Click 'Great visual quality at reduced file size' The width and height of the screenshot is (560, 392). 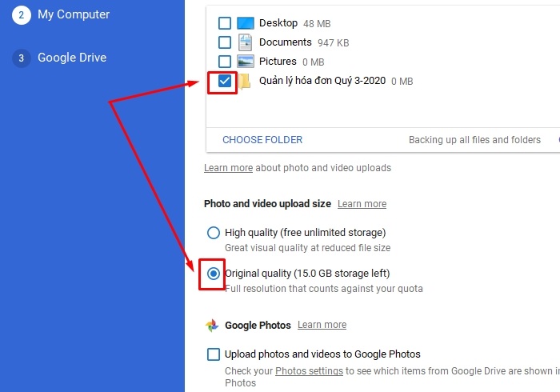click(307, 248)
